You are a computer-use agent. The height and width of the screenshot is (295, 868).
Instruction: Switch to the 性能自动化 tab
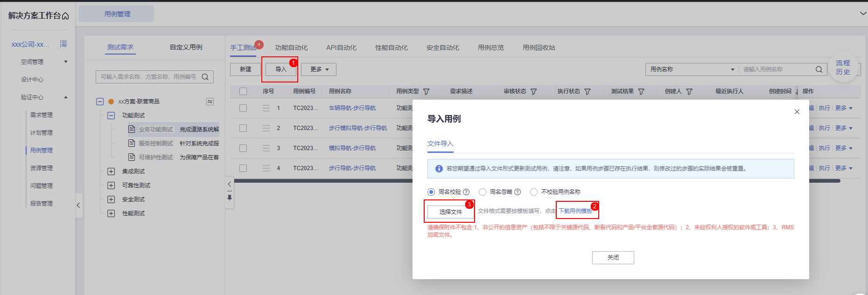pos(392,48)
